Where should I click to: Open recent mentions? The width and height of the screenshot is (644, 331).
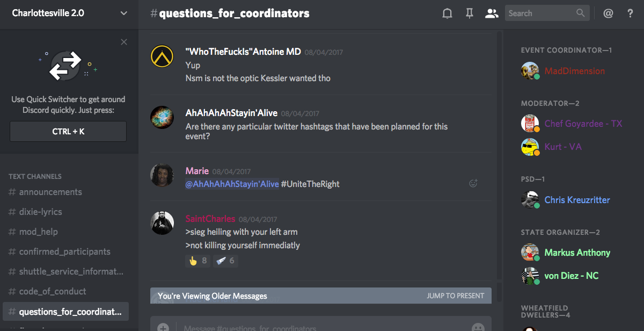[x=608, y=13]
